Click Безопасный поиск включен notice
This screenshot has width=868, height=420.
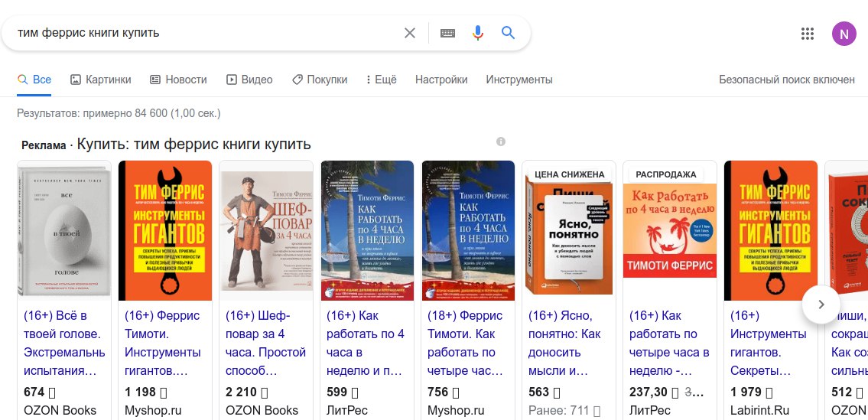click(787, 80)
